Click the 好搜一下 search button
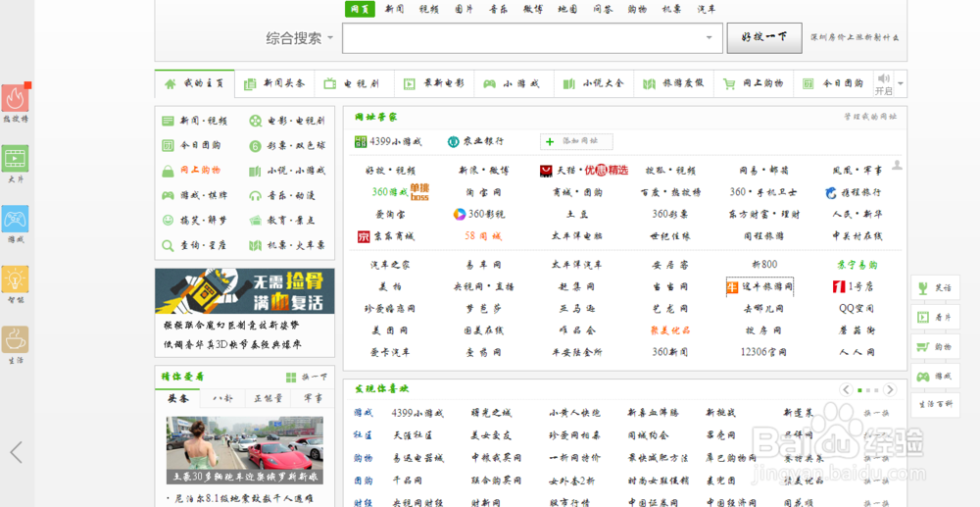Image resolution: width=980 pixels, height=507 pixels. tap(764, 38)
